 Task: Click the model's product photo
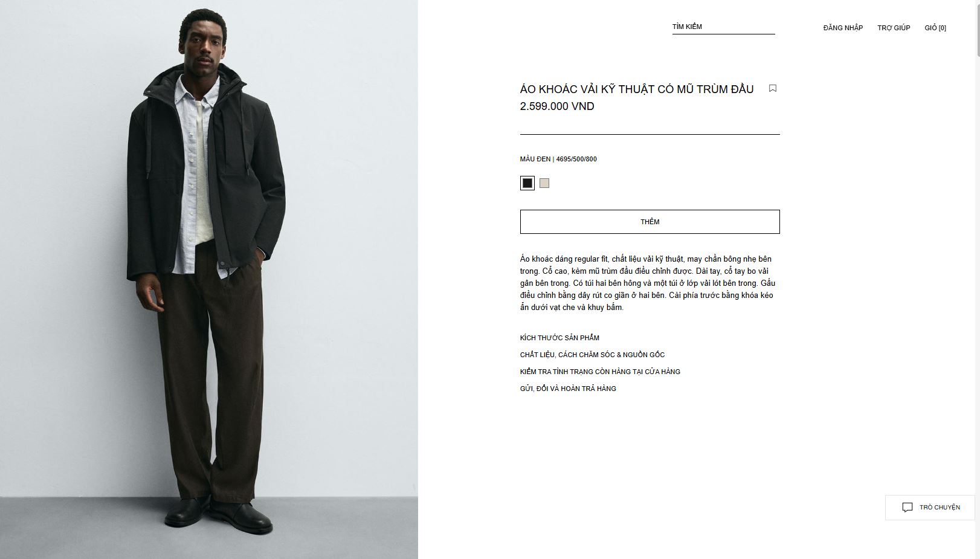pyautogui.click(x=209, y=279)
